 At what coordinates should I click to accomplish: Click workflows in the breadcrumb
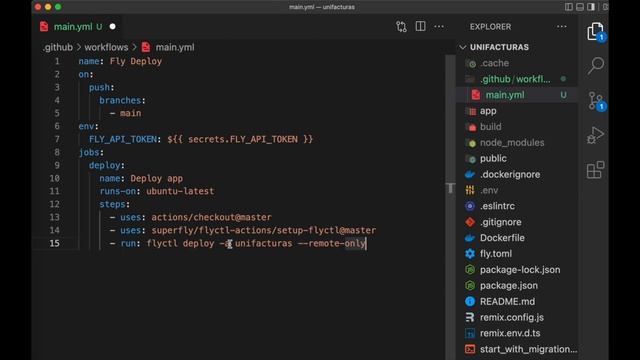[106, 47]
